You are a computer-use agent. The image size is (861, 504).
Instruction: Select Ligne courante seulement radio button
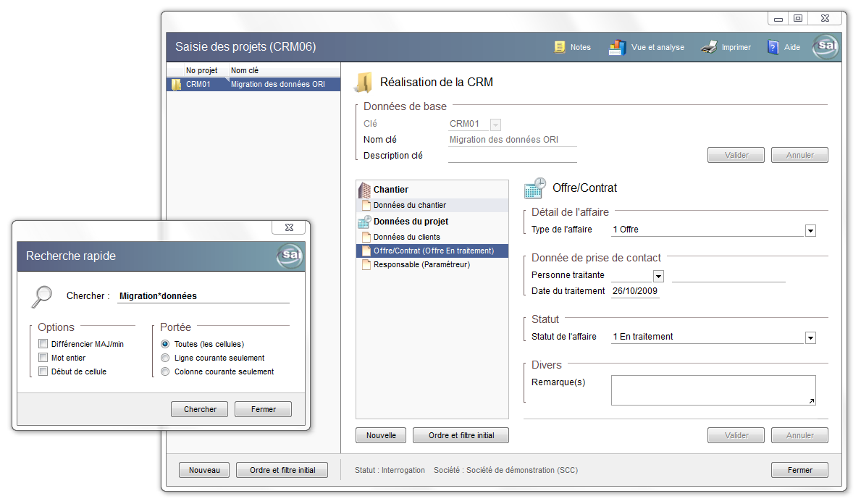pos(166,358)
